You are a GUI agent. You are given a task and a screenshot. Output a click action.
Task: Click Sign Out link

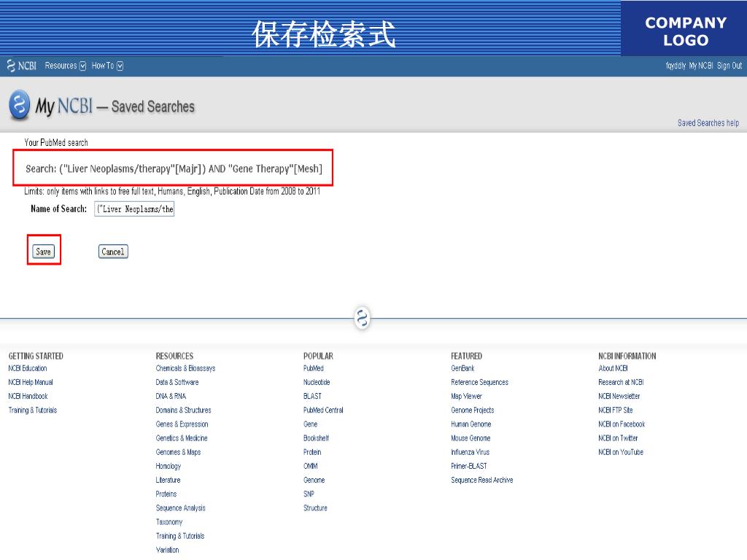[x=729, y=66]
